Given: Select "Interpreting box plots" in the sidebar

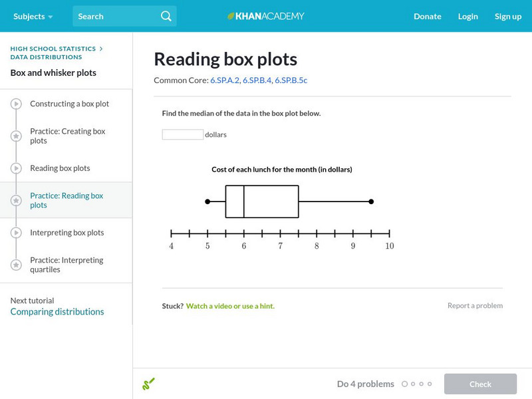Looking at the screenshot, I should (66, 233).
